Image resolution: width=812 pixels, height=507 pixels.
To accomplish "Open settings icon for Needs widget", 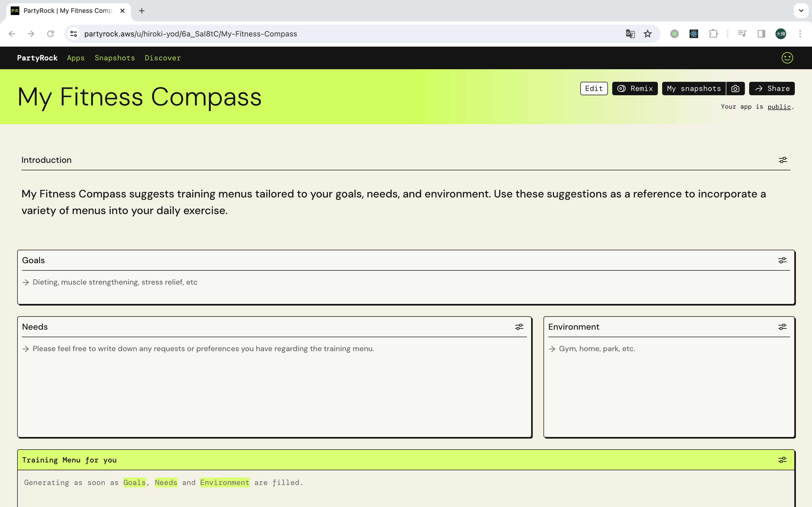I will point(519,327).
